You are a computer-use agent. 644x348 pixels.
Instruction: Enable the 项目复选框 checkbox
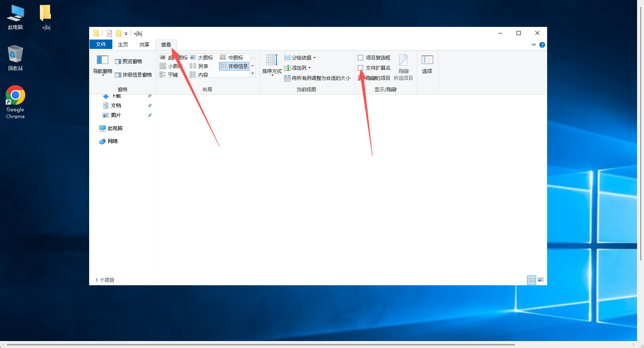(x=361, y=58)
